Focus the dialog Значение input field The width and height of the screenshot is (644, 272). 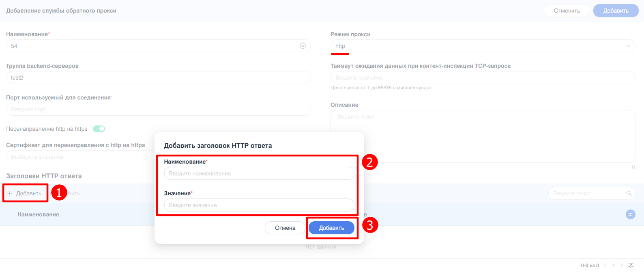point(259,205)
